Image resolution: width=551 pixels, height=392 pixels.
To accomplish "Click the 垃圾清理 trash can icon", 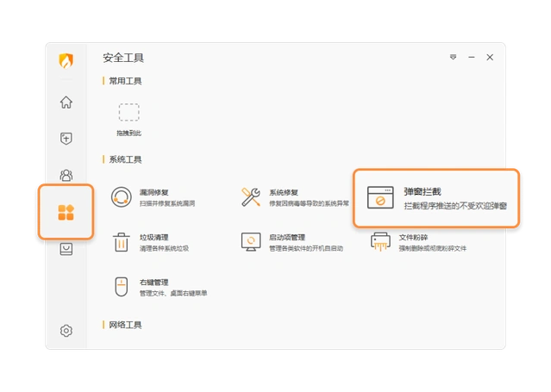I will [122, 242].
